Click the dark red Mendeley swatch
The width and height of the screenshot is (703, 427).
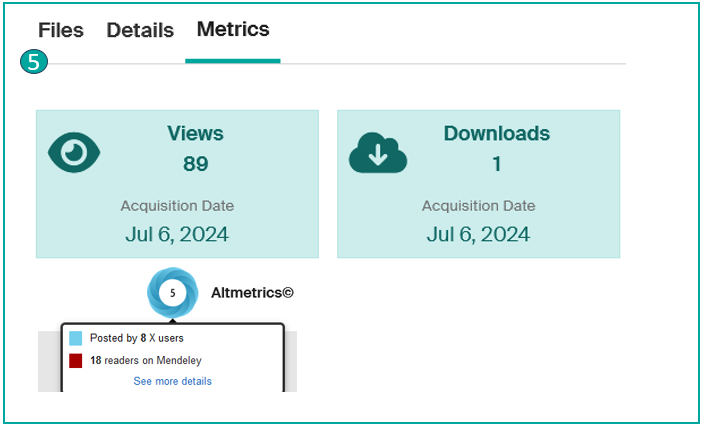tap(76, 360)
